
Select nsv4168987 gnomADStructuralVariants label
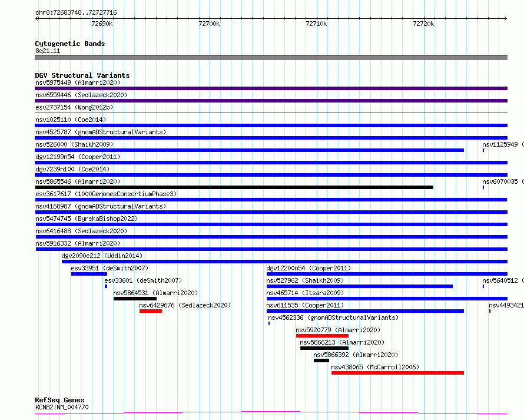tap(101, 206)
